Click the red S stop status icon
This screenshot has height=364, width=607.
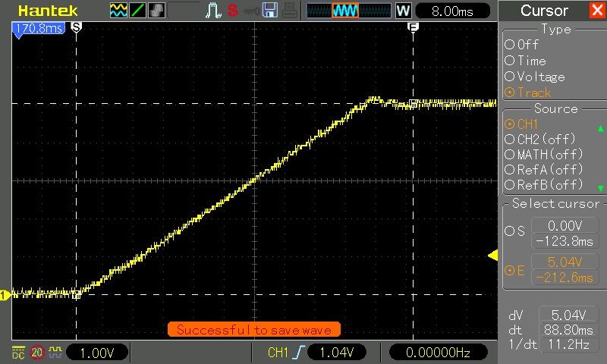coord(233,11)
